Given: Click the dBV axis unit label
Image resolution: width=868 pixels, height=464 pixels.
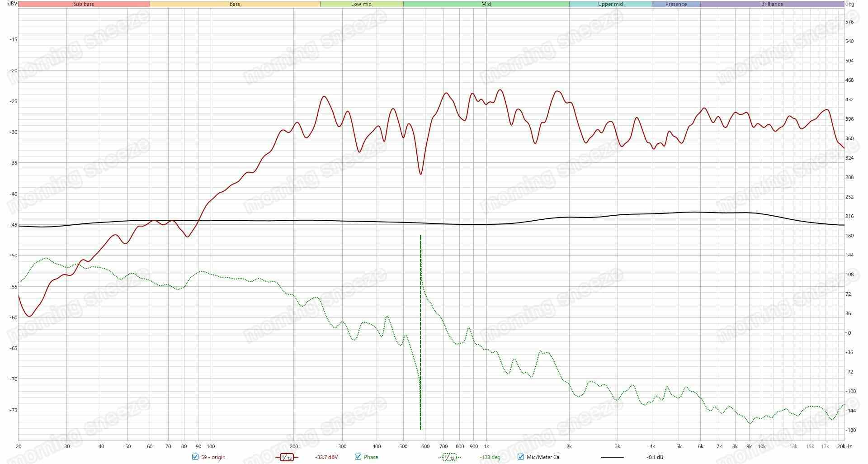Looking at the screenshot, I should (x=12, y=4).
